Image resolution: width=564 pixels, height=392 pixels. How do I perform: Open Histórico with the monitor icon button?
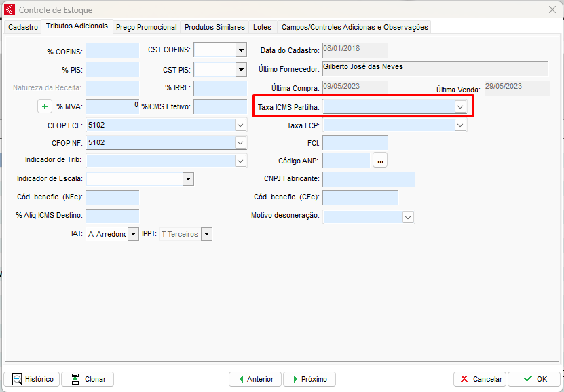[32, 379]
